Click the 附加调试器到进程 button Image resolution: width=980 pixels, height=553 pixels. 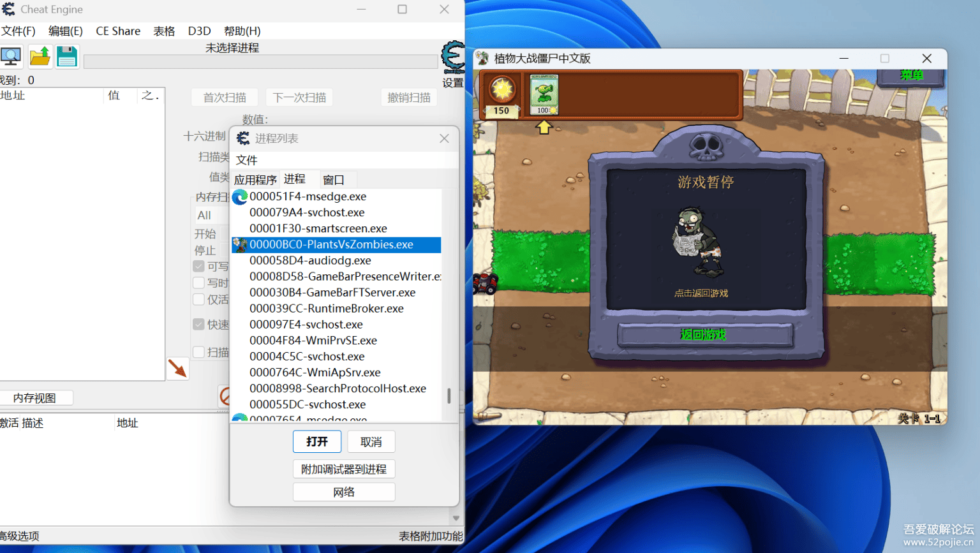tap(344, 469)
